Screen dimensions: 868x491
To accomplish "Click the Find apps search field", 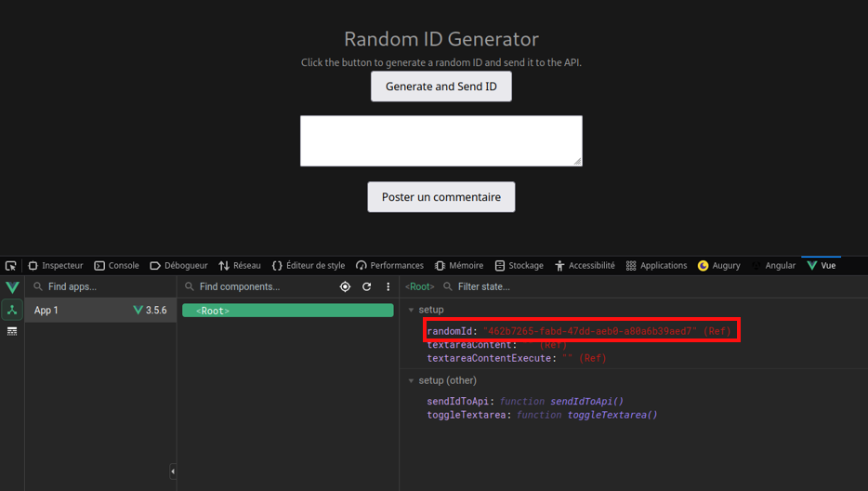I will [x=100, y=286].
